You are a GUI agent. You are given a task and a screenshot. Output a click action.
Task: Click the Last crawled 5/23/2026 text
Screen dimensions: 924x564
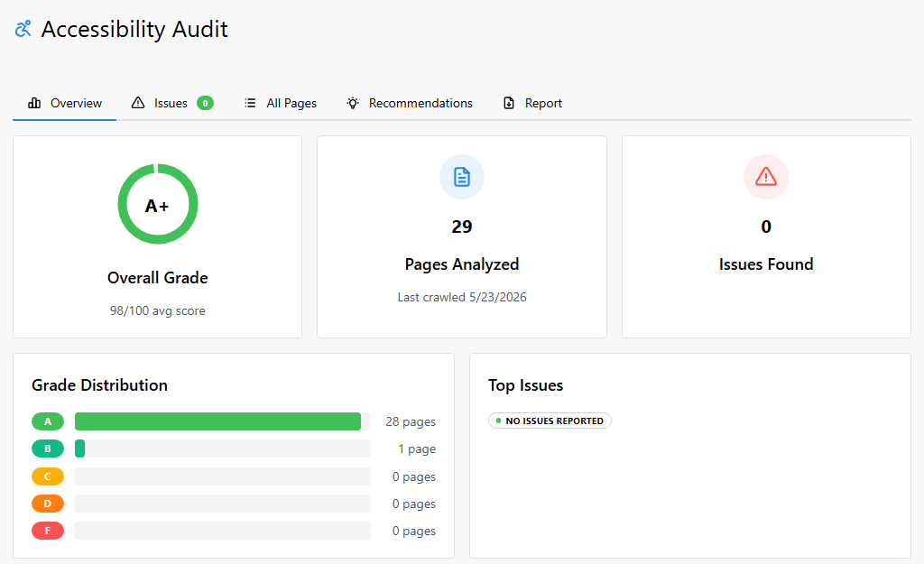pyautogui.click(x=462, y=297)
